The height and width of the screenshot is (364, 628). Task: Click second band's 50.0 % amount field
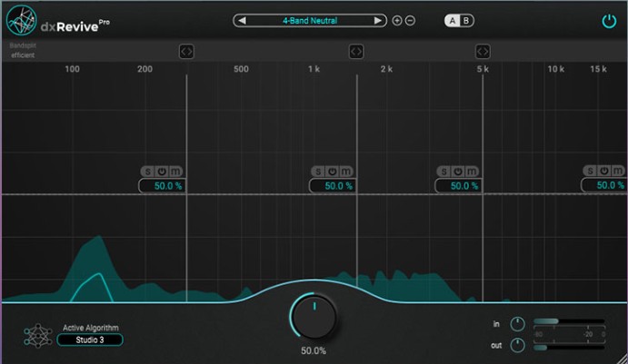click(x=333, y=185)
